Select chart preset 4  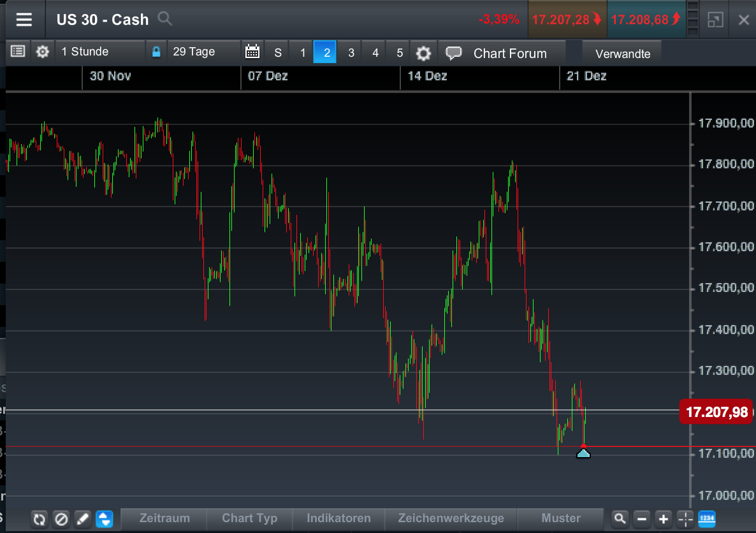(x=375, y=52)
